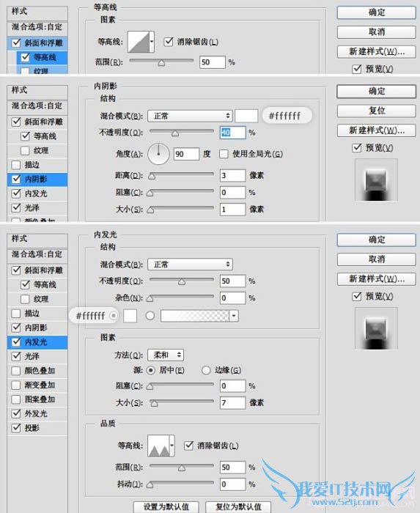Screen dimensions: 420x513
Task: Click 复位 button in 内阴影 dialog
Action: [x=377, y=111]
